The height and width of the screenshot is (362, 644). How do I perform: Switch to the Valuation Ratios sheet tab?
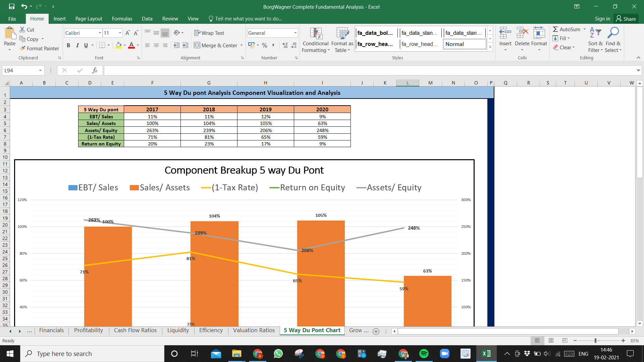click(x=254, y=330)
